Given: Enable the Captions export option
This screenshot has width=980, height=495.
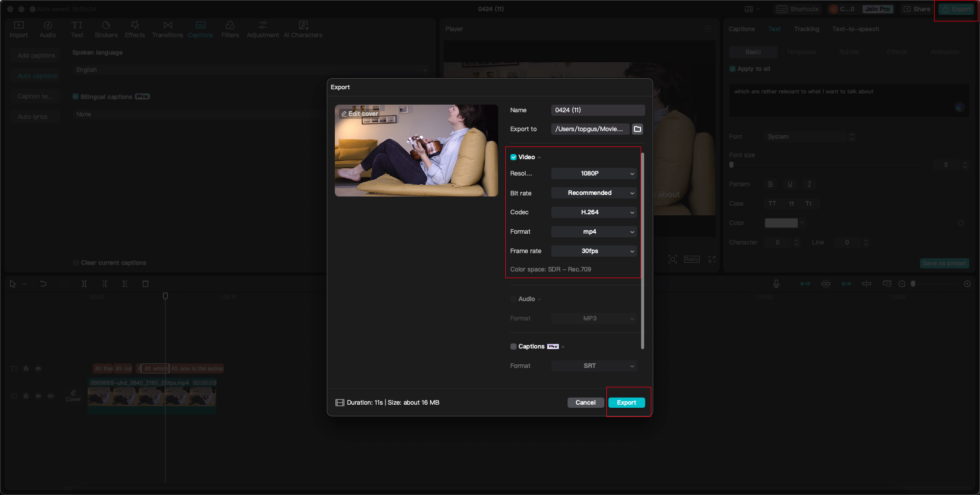Looking at the screenshot, I should click(513, 346).
